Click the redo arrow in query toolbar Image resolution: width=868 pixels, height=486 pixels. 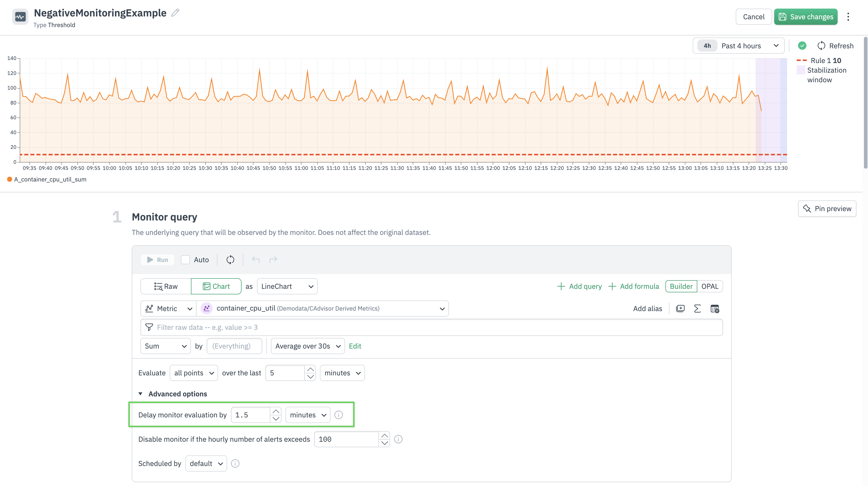click(273, 260)
